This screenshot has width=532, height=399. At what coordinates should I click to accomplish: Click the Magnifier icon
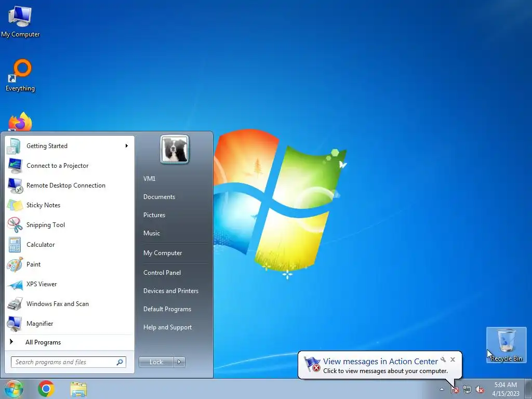14,324
